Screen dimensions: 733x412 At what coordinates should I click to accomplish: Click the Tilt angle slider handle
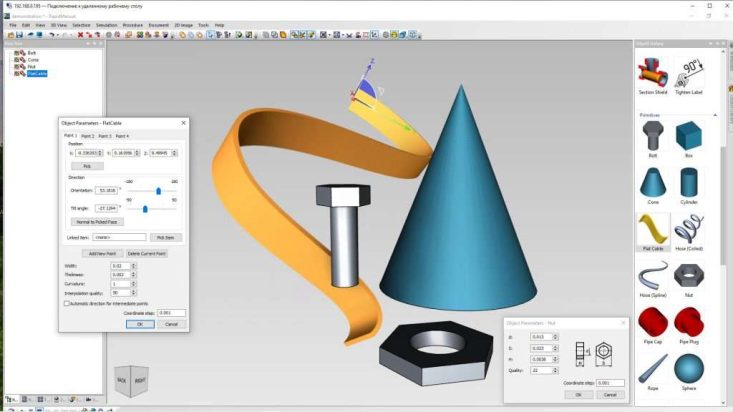click(145, 209)
